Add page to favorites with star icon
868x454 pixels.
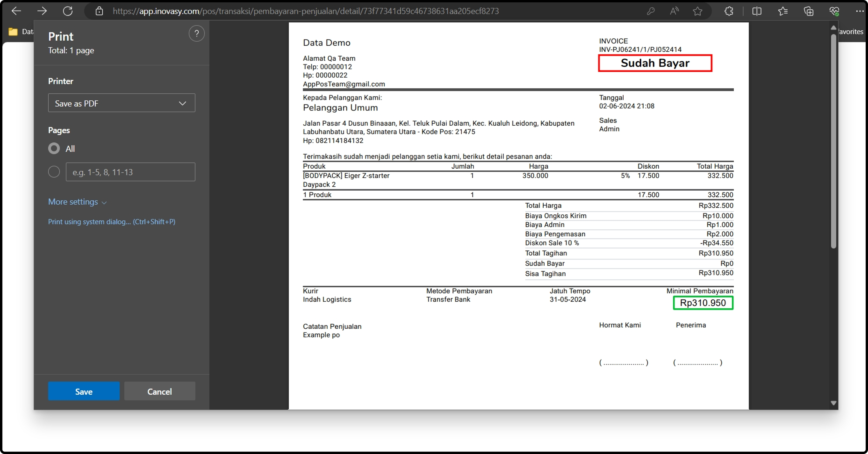click(x=697, y=11)
